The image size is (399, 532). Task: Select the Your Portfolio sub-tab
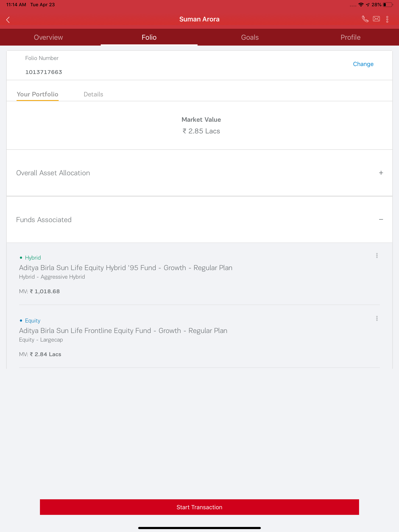coord(38,94)
